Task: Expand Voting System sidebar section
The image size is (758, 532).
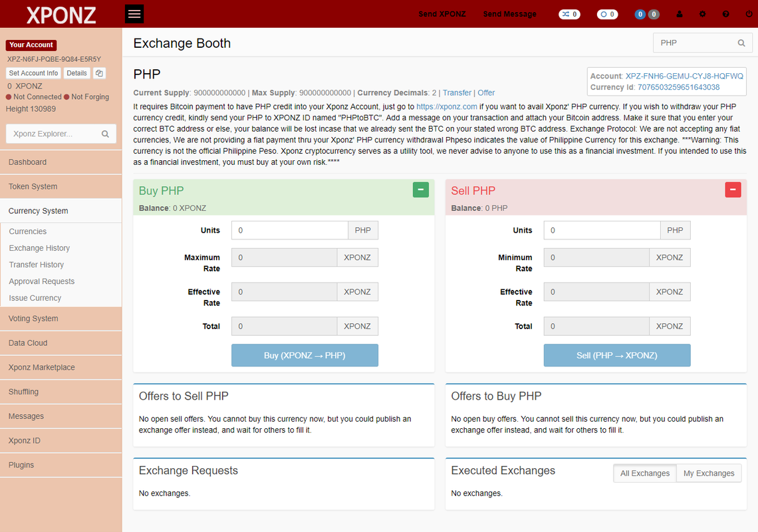Action: click(61, 319)
